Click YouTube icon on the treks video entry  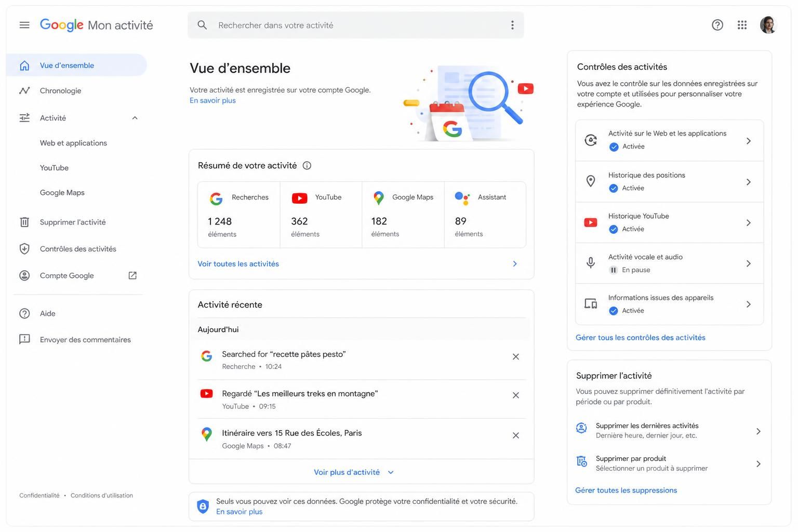(207, 394)
